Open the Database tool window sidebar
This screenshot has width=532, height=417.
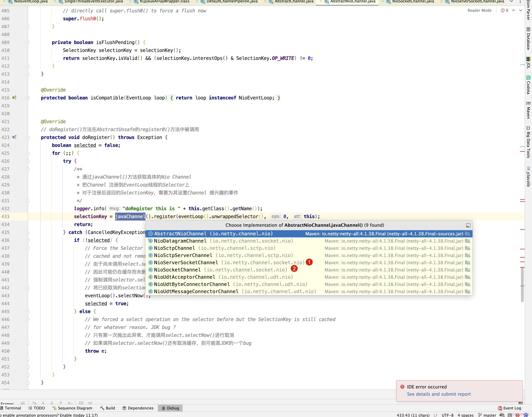528,39
